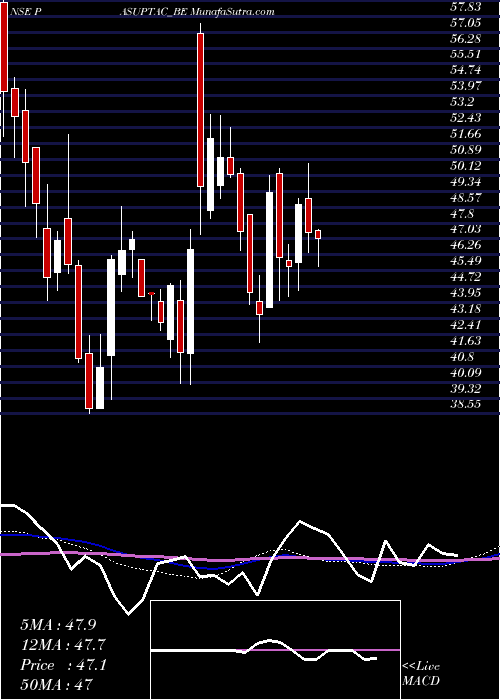Click the 54.74 price axis label

pos(467,70)
